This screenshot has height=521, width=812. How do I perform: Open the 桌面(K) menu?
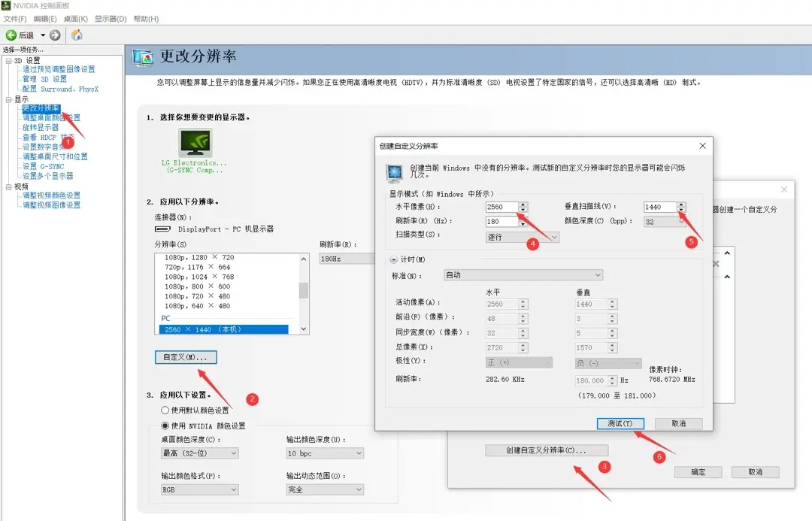76,19
